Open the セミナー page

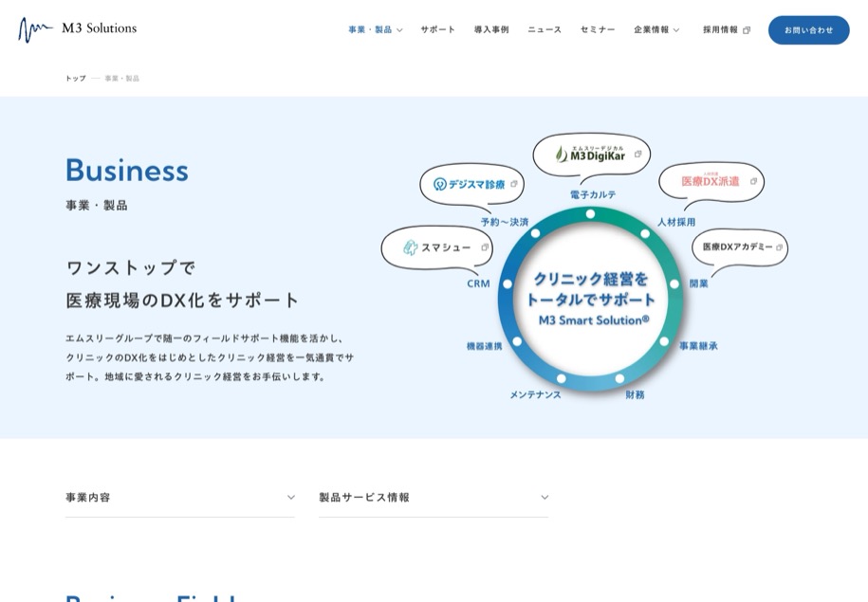click(x=598, y=30)
